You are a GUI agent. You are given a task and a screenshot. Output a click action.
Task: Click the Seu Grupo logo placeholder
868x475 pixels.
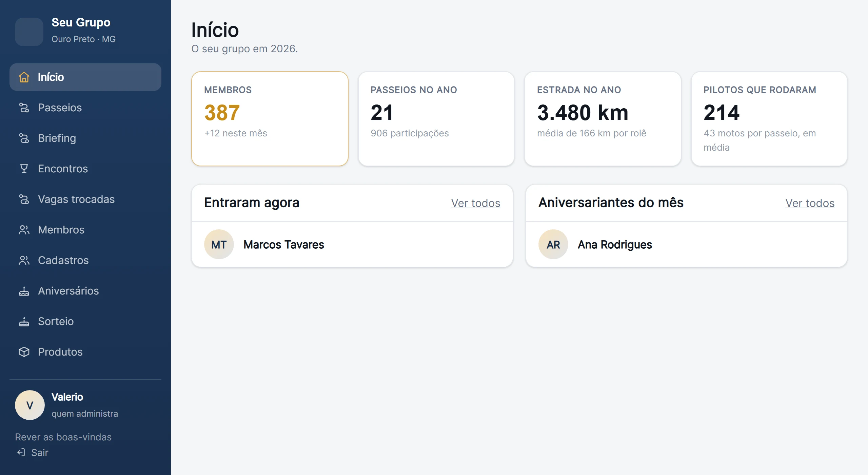click(29, 32)
